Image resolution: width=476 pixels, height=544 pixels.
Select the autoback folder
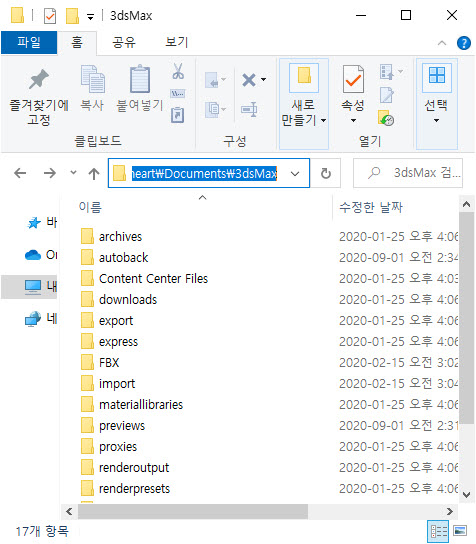tap(124, 258)
